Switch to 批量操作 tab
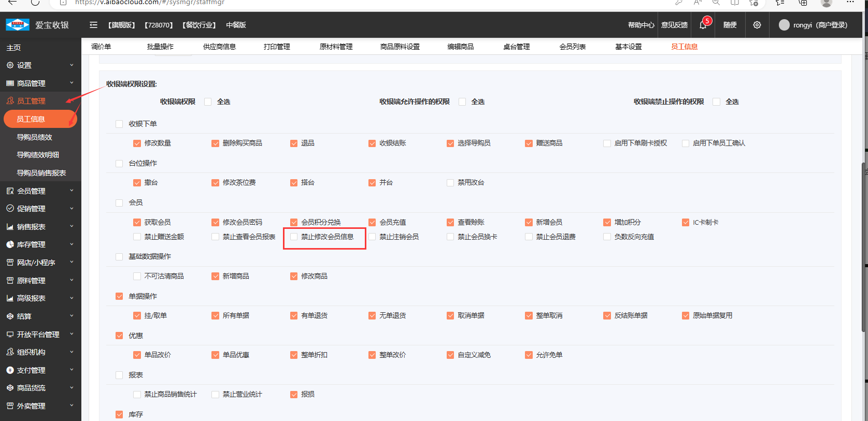Screen dimensions: 868x421 point(160,47)
